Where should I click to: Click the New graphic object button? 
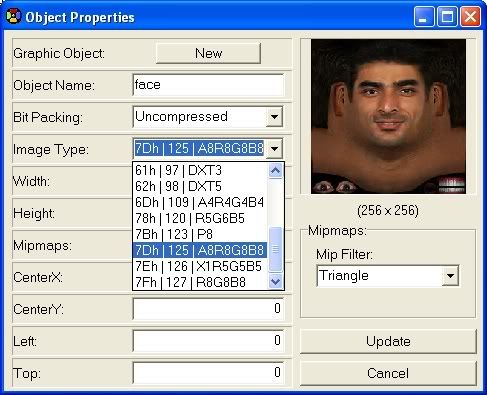pyautogui.click(x=208, y=53)
